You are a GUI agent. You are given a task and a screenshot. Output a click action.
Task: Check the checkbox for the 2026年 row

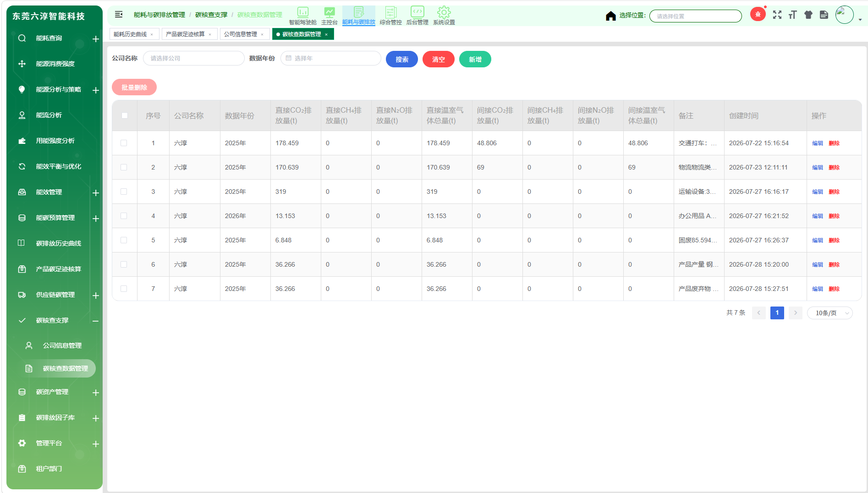[x=124, y=216]
